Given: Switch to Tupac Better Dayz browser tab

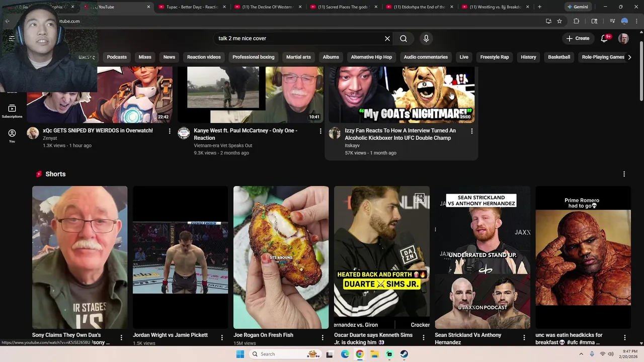Looking at the screenshot, I should pyautogui.click(x=192, y=7).
